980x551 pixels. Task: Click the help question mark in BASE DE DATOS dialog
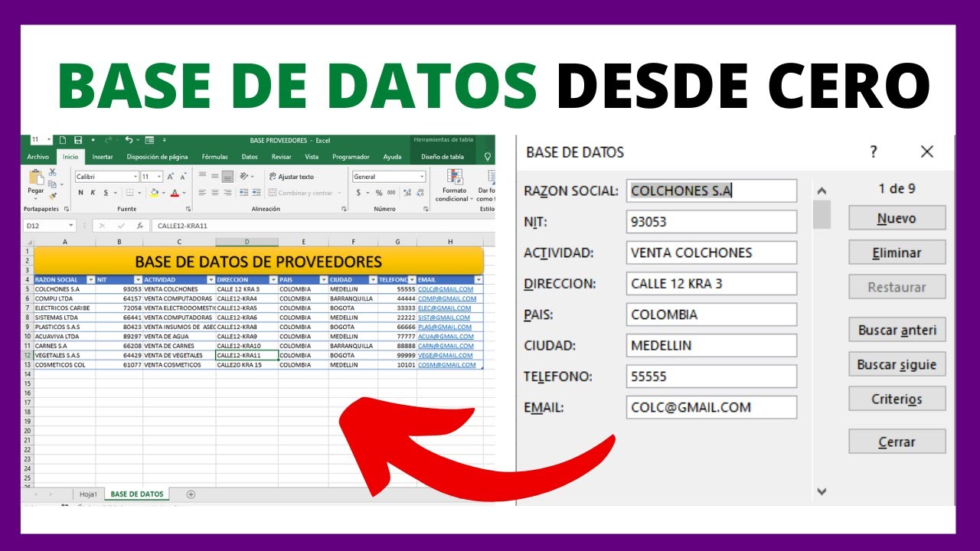(874, 152)
